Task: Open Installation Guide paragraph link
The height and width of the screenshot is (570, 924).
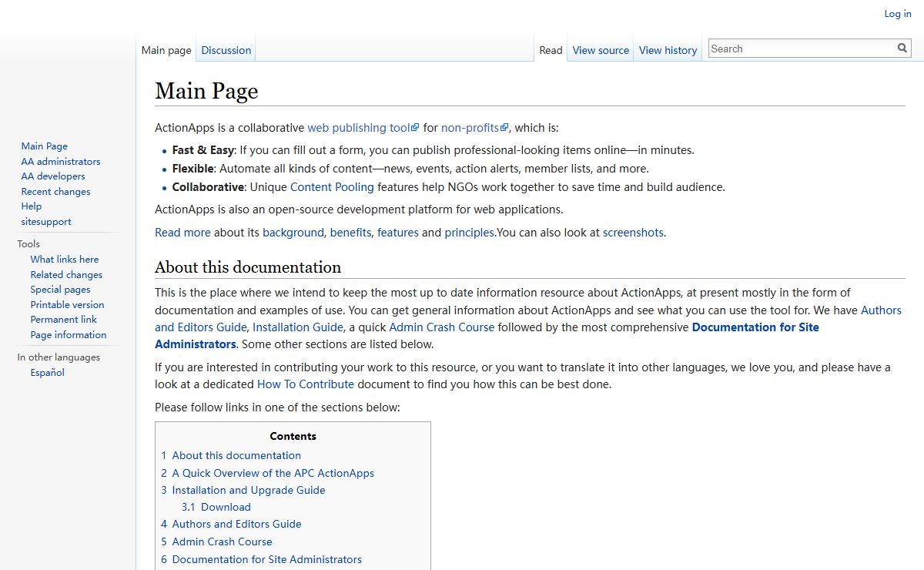Action: 298,327
